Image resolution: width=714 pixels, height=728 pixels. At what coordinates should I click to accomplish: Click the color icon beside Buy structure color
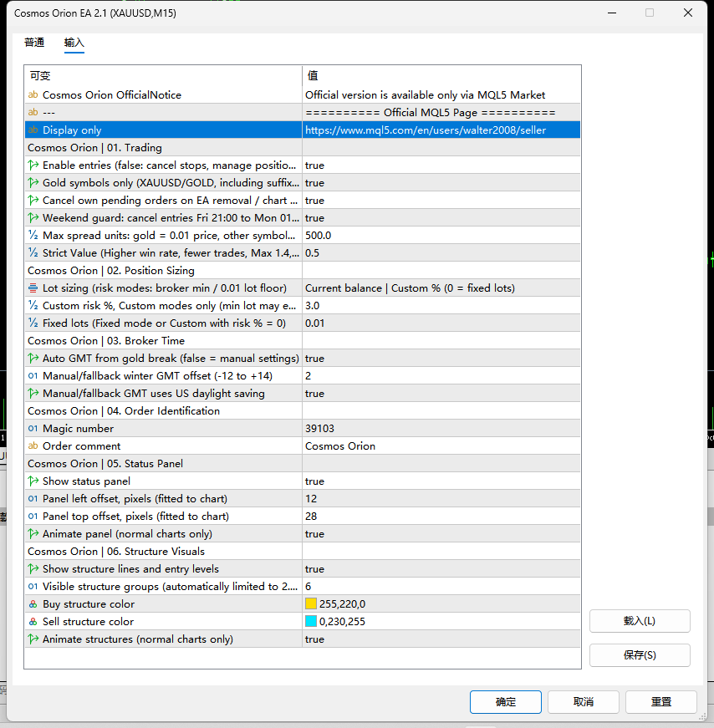(33, 604)
